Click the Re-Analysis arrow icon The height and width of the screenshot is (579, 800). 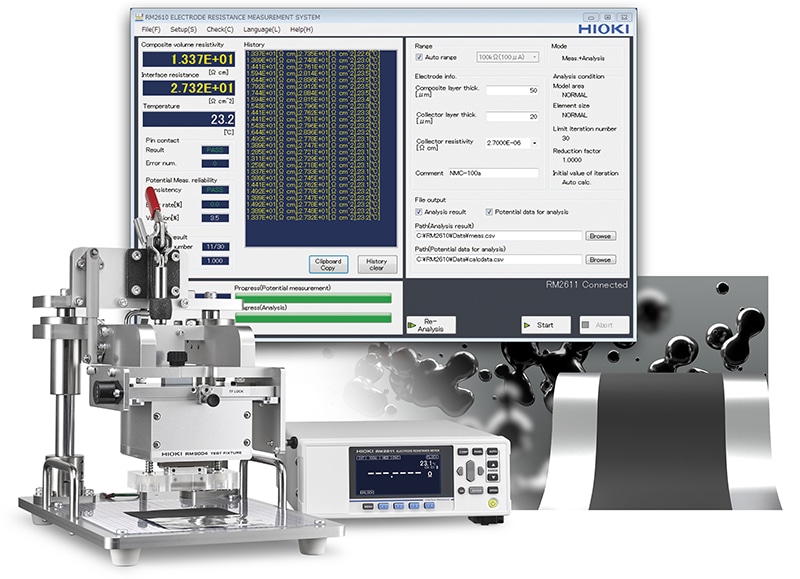412,325
